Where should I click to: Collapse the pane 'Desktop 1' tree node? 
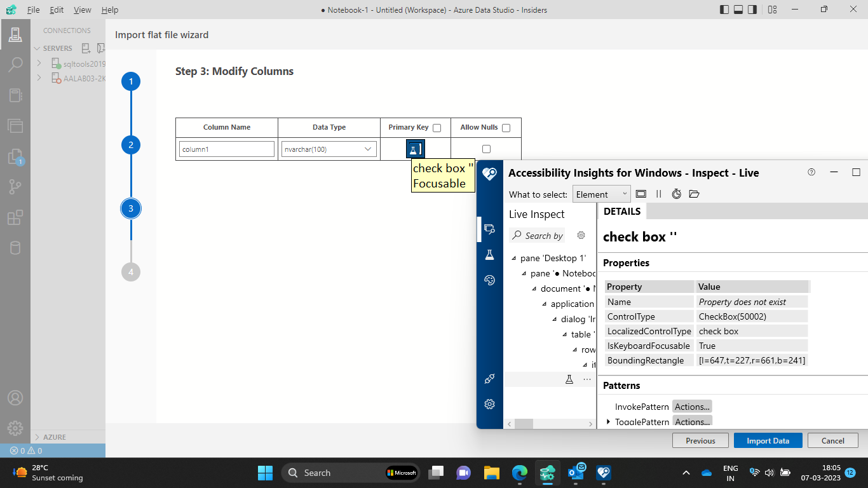[512, 258]
